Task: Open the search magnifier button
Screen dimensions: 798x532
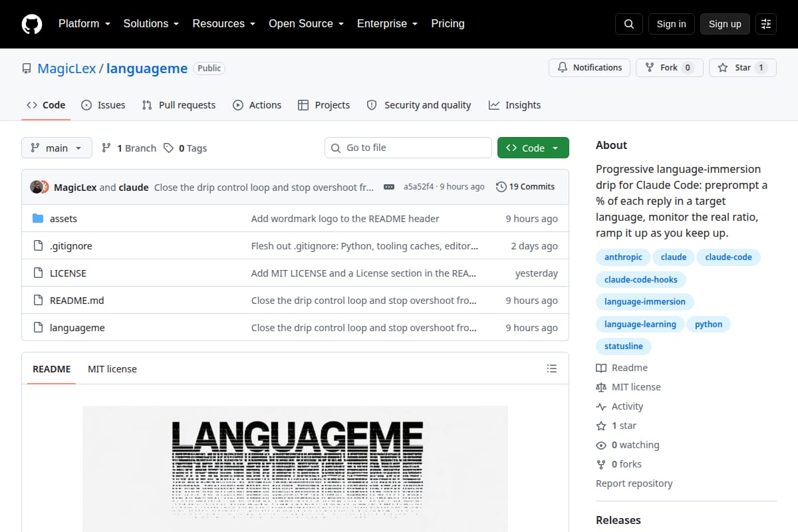Action: (629, 24)
